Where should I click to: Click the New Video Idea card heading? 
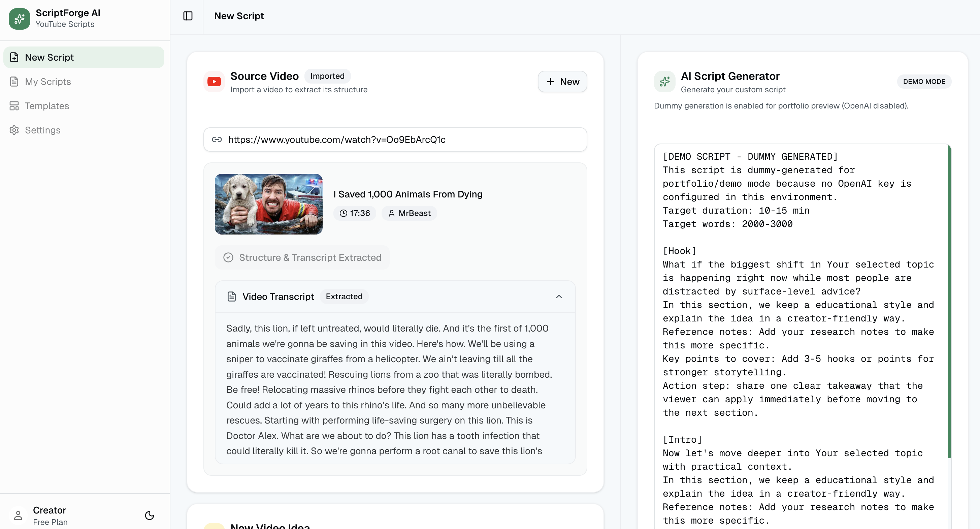[x=270, y=526]
